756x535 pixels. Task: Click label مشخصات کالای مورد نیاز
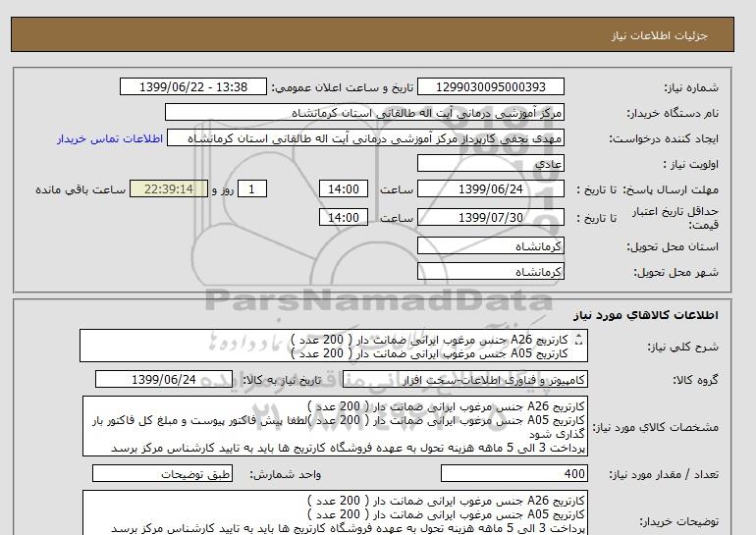click(x=655, y=427)
